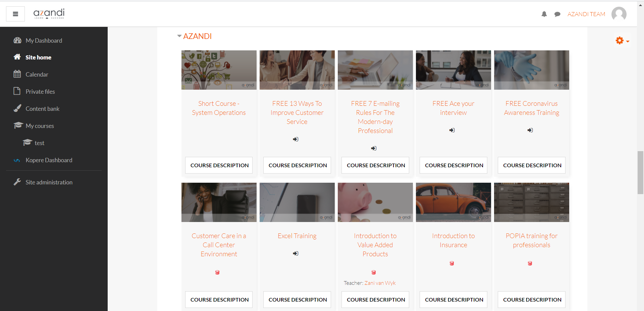Viewport: 644px width, 311px height.
Task: Click the Calendar grid icon
Action: click(x=17, y=74)
